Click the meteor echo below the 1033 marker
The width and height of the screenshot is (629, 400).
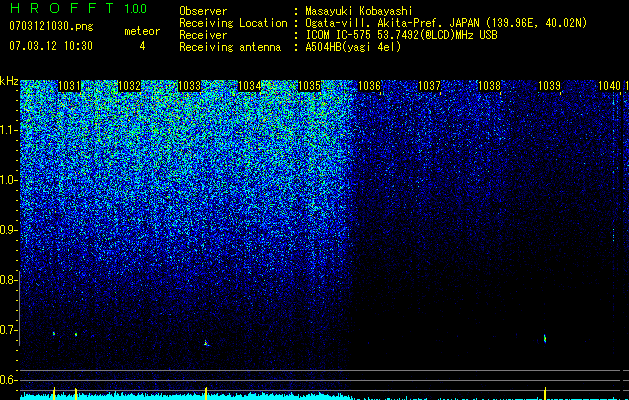pos(206,343)
